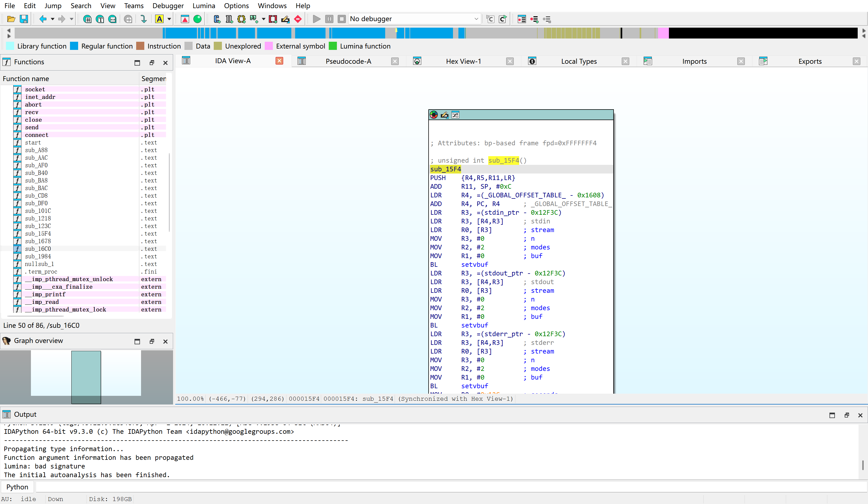The image size is (868, 504).
Task: Float the Functions panel
Action: click(x=152, y=62)
